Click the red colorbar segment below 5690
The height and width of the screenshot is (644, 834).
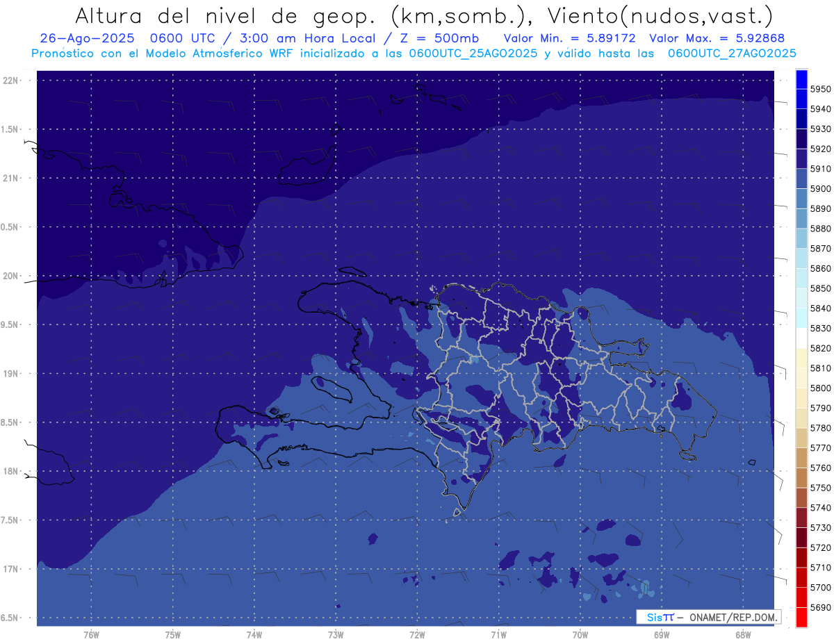pos(801,617)
